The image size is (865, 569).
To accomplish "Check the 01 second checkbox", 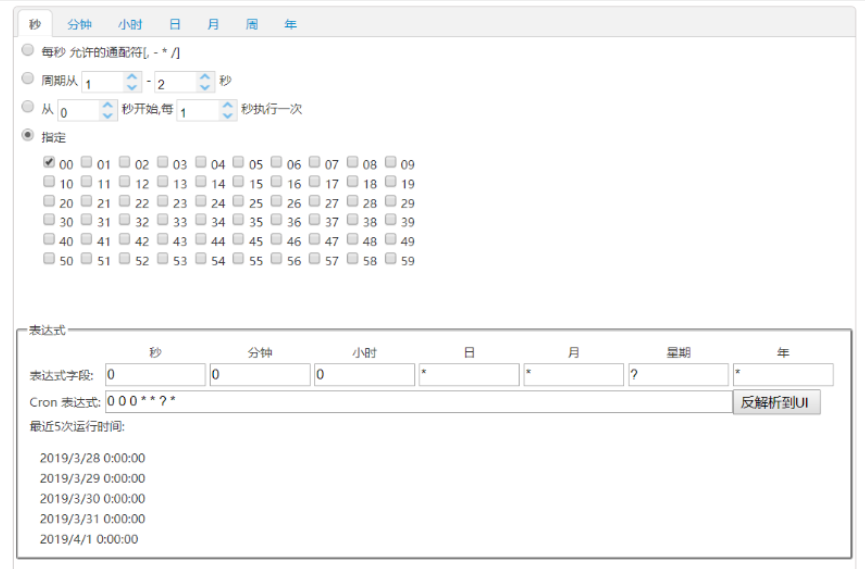I will (87, 162).
